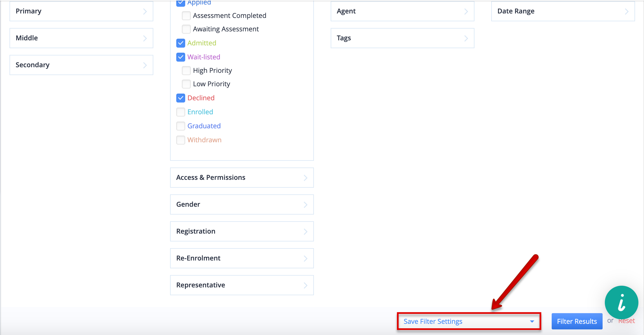
Task: Check the Withdrawn status checkbox
Action: point(181,140)
